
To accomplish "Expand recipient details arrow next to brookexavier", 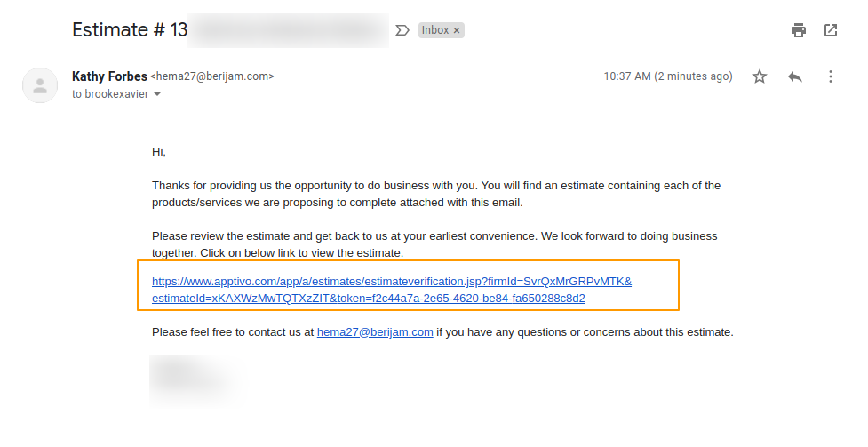I will (x=157, y=94).
